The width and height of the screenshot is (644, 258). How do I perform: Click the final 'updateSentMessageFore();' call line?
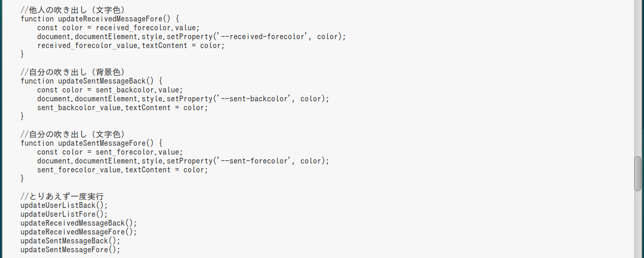click(x=71, y=250)
